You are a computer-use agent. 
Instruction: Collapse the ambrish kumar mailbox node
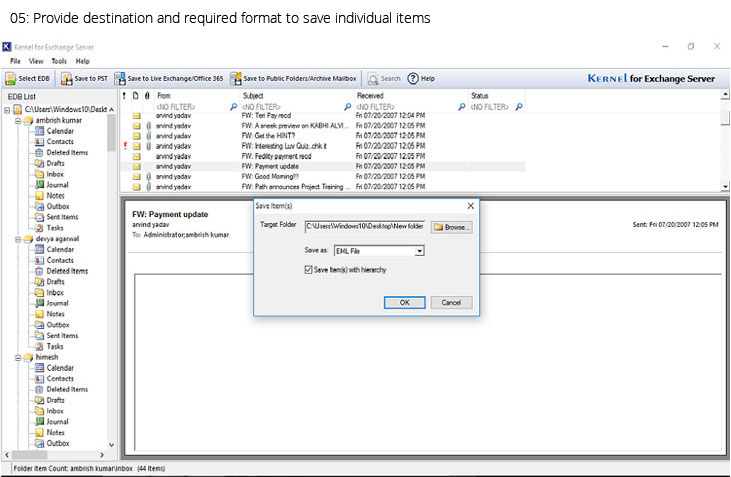(18, 121)
